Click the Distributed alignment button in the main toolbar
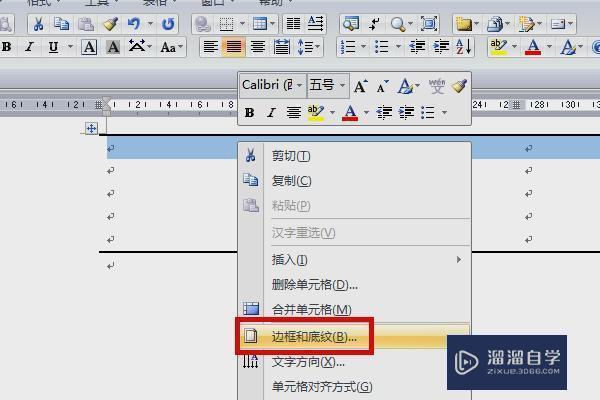Image resolution: width=600 pixels, height=400 pixels. (282, 47)
